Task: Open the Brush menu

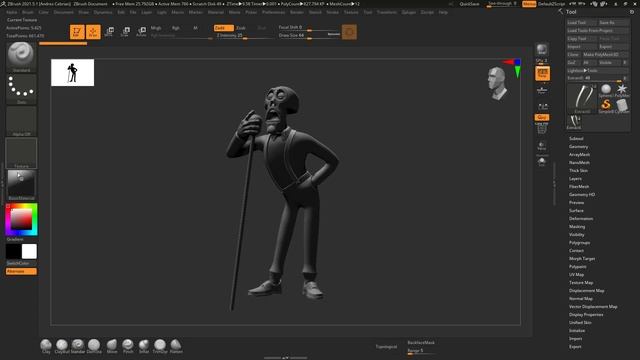Action: tap(28, 12)
